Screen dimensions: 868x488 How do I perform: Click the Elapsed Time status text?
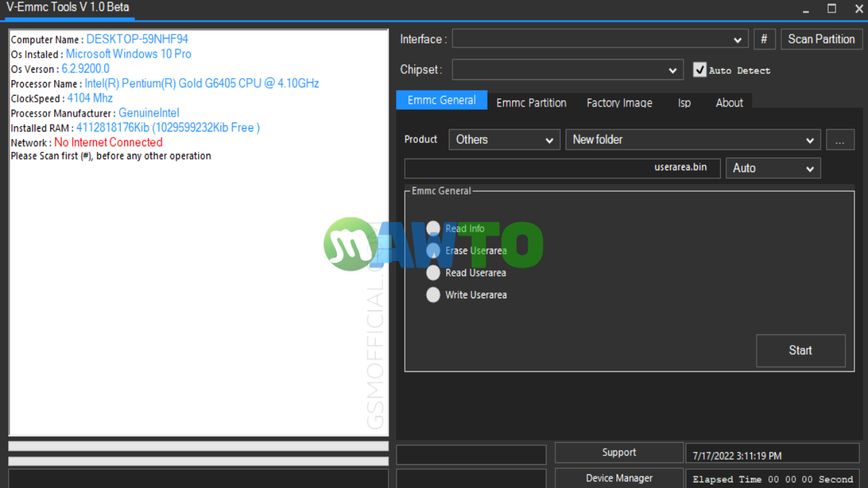click(x=772, y=479)
